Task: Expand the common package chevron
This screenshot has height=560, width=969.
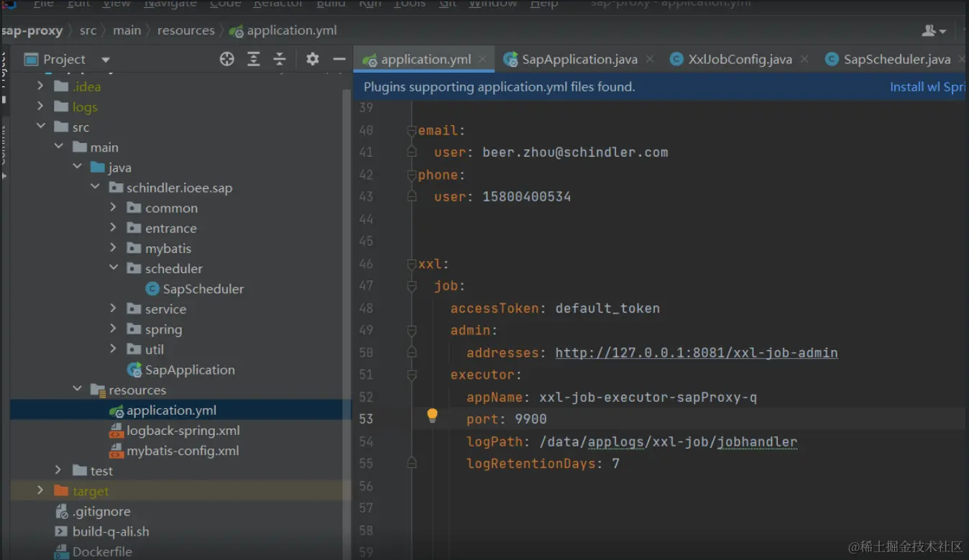Action: click(113, 207)
